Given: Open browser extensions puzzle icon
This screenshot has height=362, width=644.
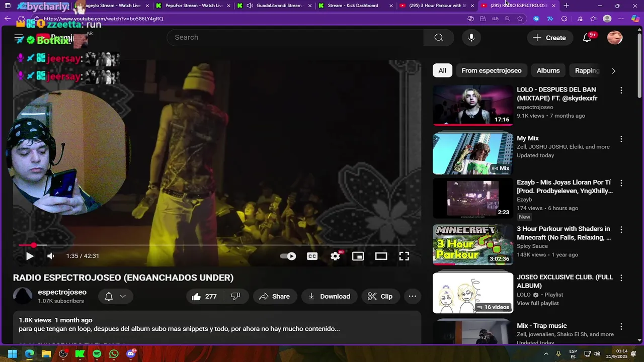Looking at the screenshot, I should pos(564,19).
